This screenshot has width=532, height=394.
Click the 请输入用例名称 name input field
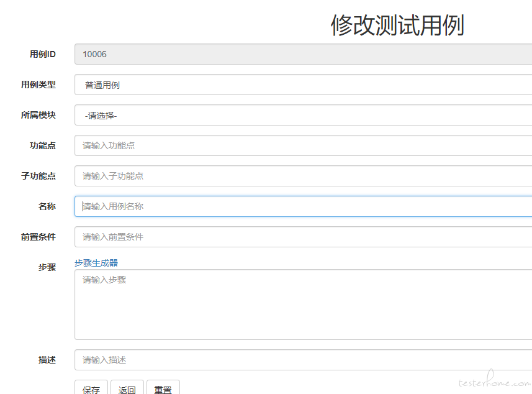(304, 206)
